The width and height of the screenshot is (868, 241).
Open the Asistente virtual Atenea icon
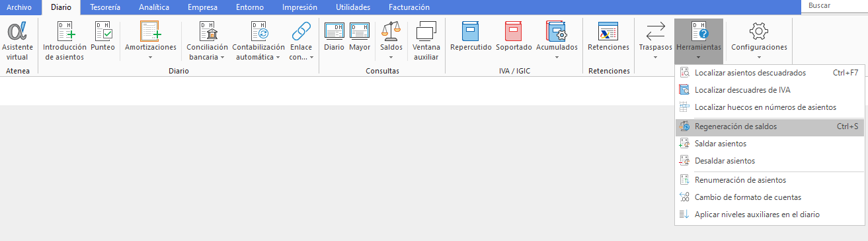pyautogui.click(x=17, y=31)
